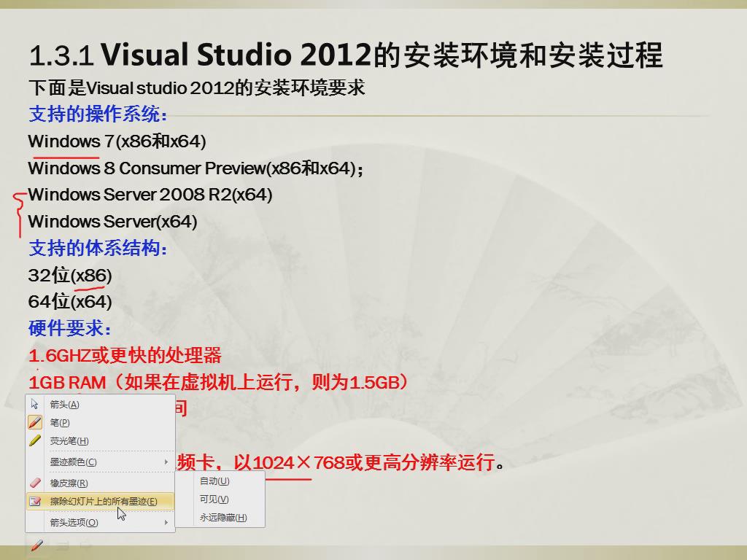747x560 pixels.
Task: Click the blue heading '硬件要求:'
Action: coord(70,329)
